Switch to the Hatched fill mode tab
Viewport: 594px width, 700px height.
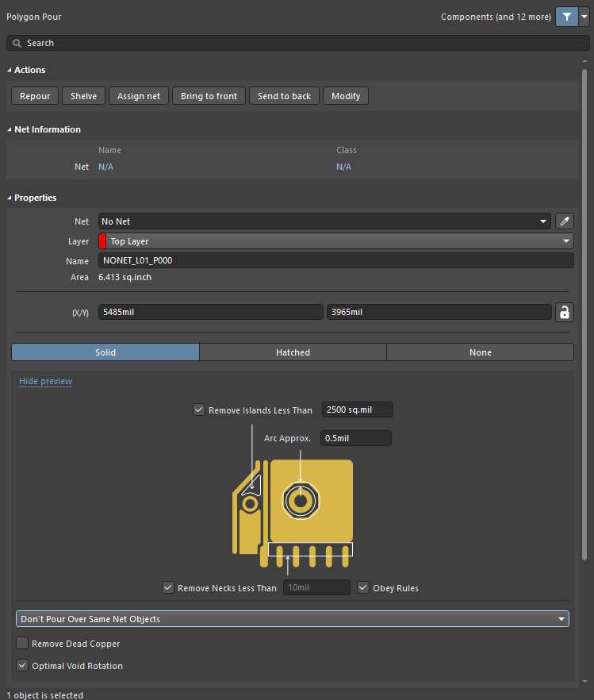tap(293, 352)
